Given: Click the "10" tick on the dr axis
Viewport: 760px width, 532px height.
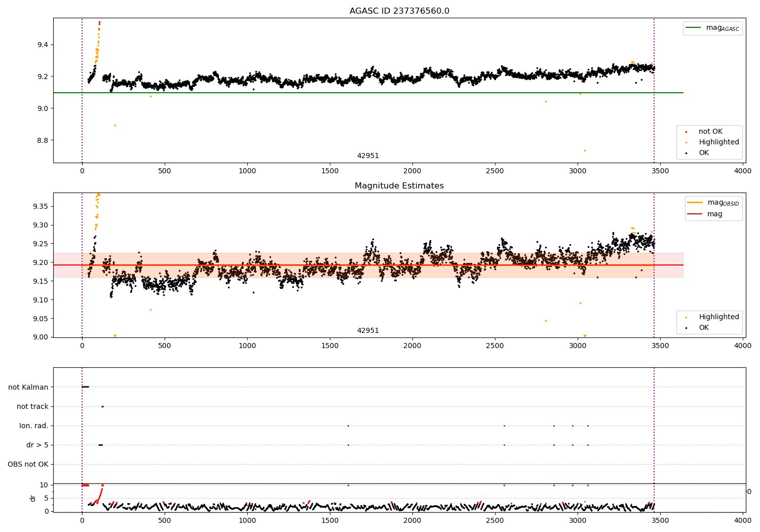Looking at the screenshot, I should pyautogui.click(x=44, y=485).
